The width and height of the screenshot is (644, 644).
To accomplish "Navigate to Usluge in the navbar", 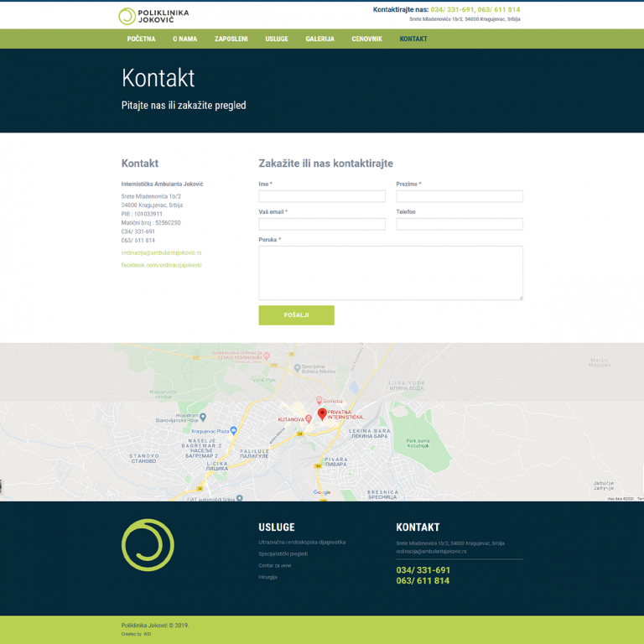I will tap(277, 39).
